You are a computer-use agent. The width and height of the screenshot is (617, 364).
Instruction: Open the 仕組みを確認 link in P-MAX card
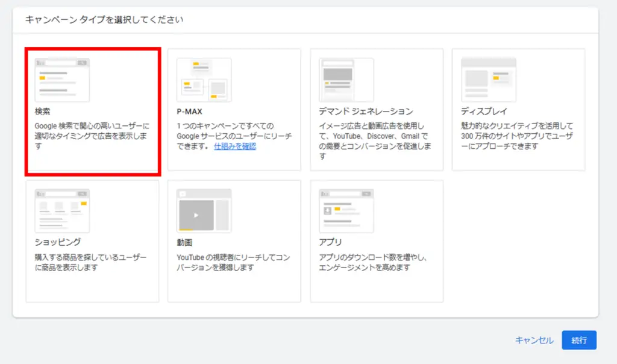coord(235,146)
